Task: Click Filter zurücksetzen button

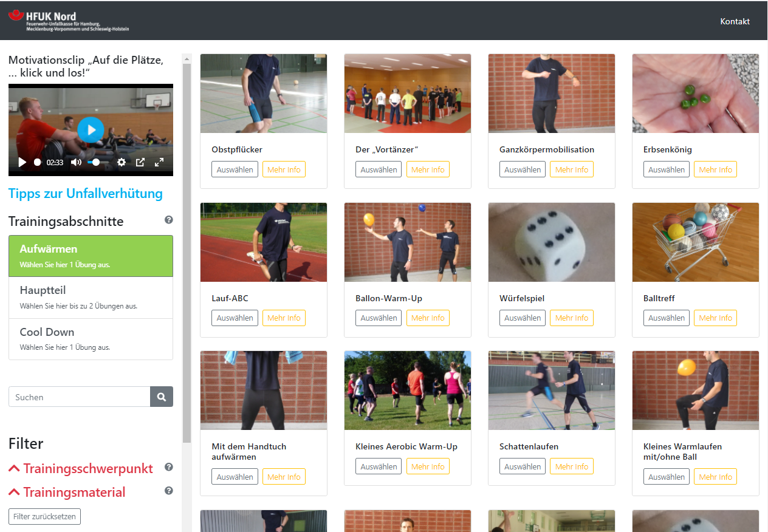Action: tap(44, 517)
